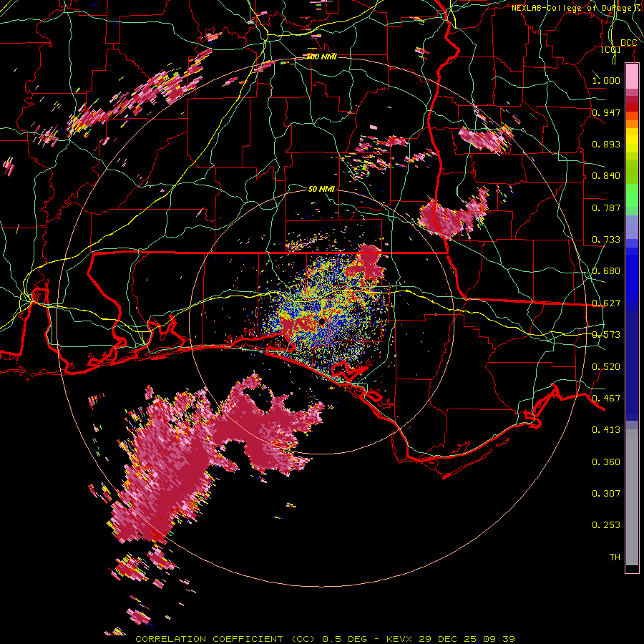Click the 29 DEC 25 09:39 timestamp

coord(467,639)
